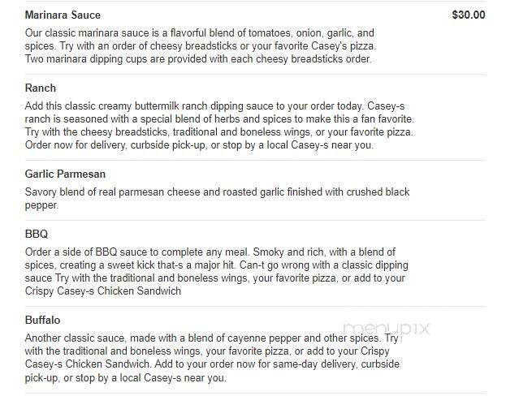Click divider line between Ranch and Garlic Parmesan

tap(255, 160)
